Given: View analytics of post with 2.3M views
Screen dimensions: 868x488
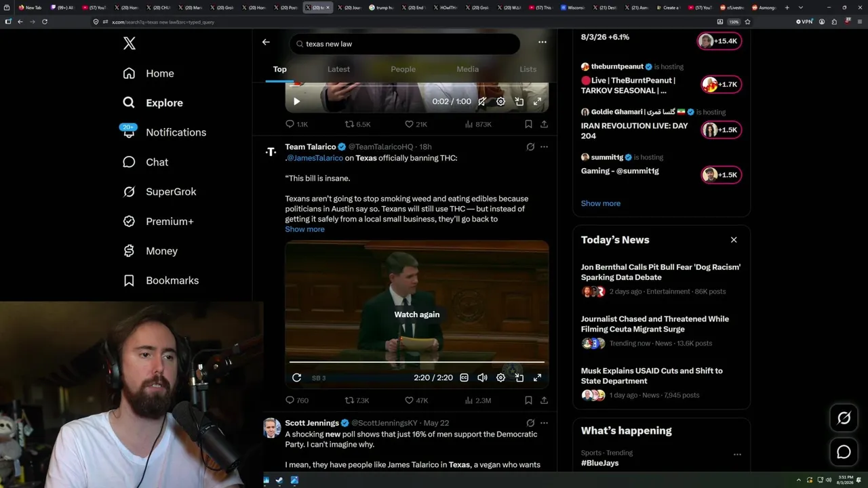Looking at the screenshot, I should 478,401.
